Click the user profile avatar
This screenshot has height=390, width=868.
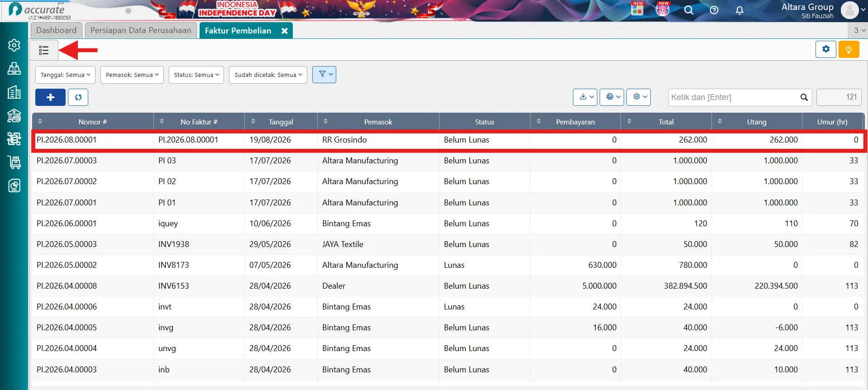(x=850, y=10)
